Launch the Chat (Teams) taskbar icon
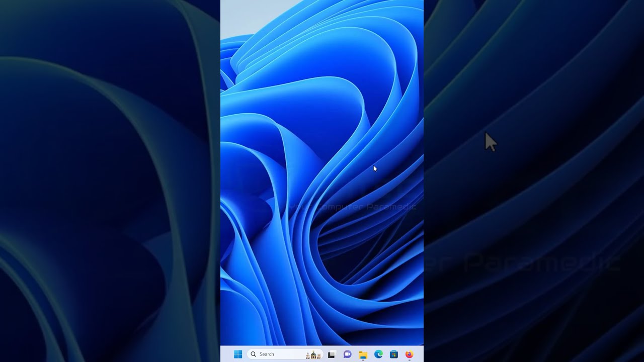Viewport: 644px width, 362px height. pyautogui.click(x=347, y=354)
